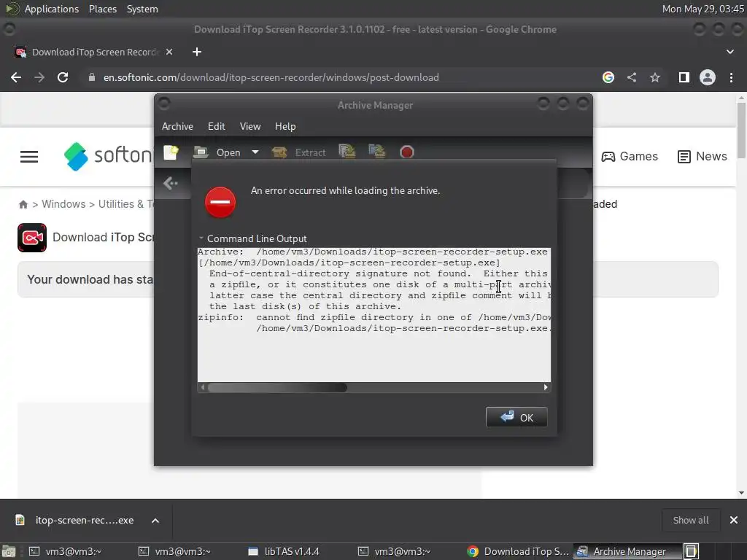Click Windows breadcrumb link
The height and width of the screenshot is (560, 747).
coord(63,204)
